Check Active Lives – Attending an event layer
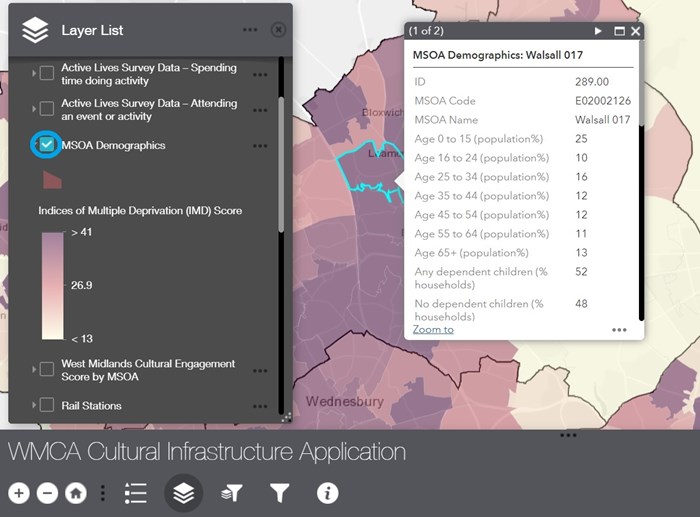The width and height of the screenshot is (700, 517). coord(47,109)
